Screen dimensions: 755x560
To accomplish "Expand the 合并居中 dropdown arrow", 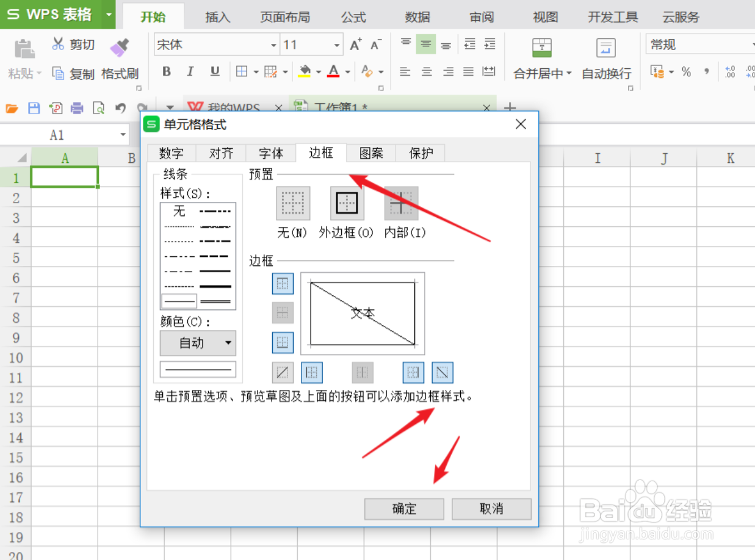I will (569, 74).
